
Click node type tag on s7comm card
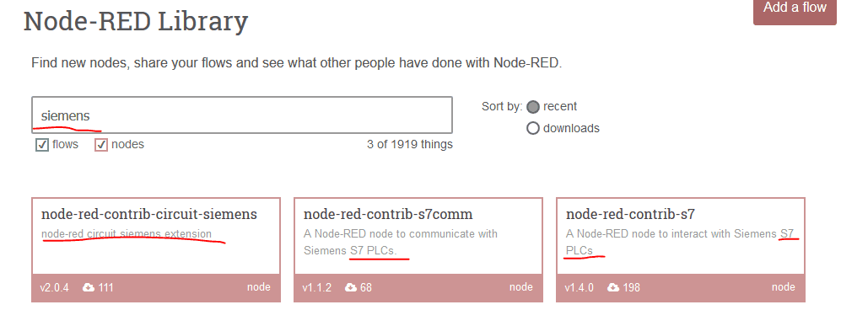coord(521,287)
